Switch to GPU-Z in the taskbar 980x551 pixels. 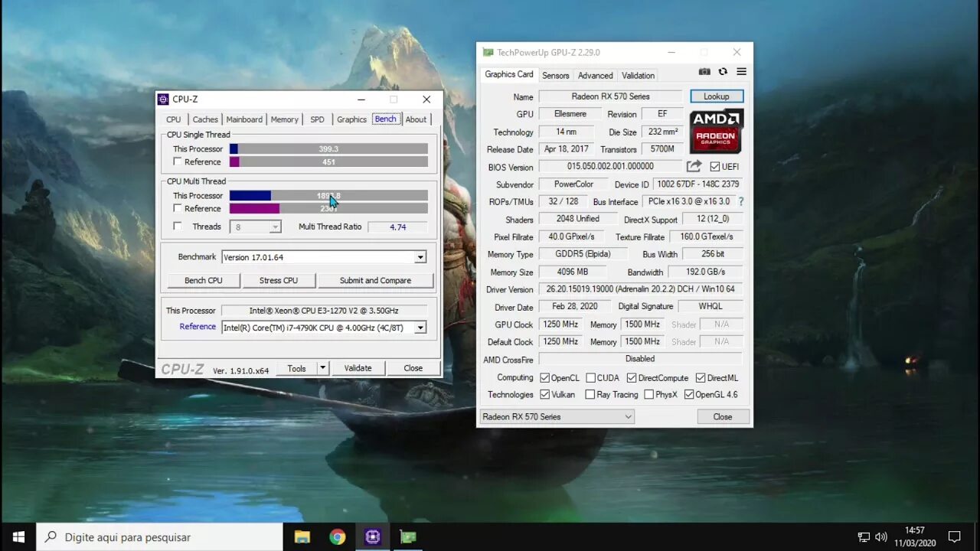click(408, 537)
